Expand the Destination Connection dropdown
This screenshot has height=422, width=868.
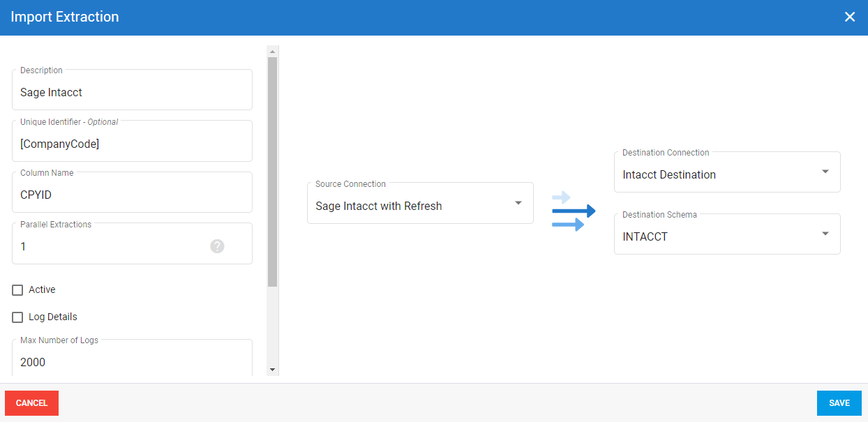click(726, 174)
